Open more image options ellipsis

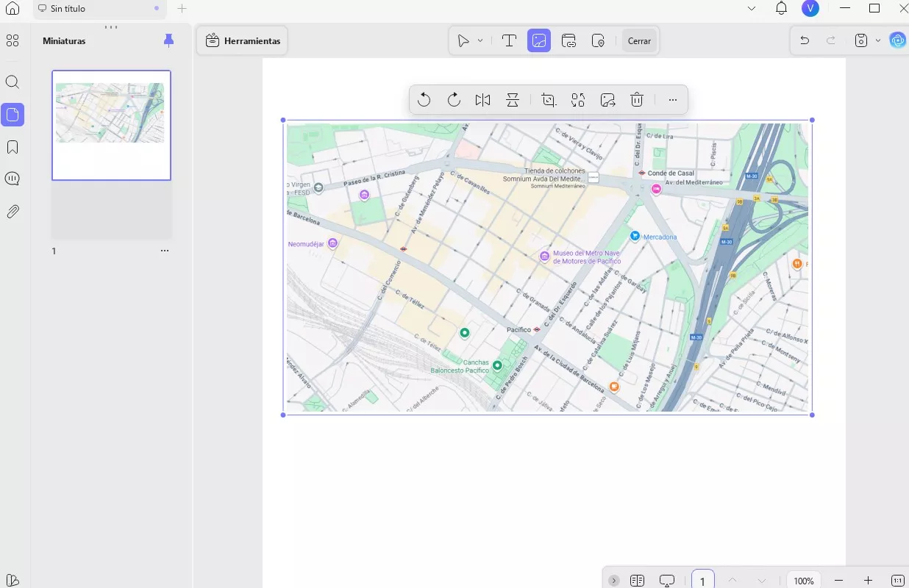pyautogui.click(x=673, y=100)
